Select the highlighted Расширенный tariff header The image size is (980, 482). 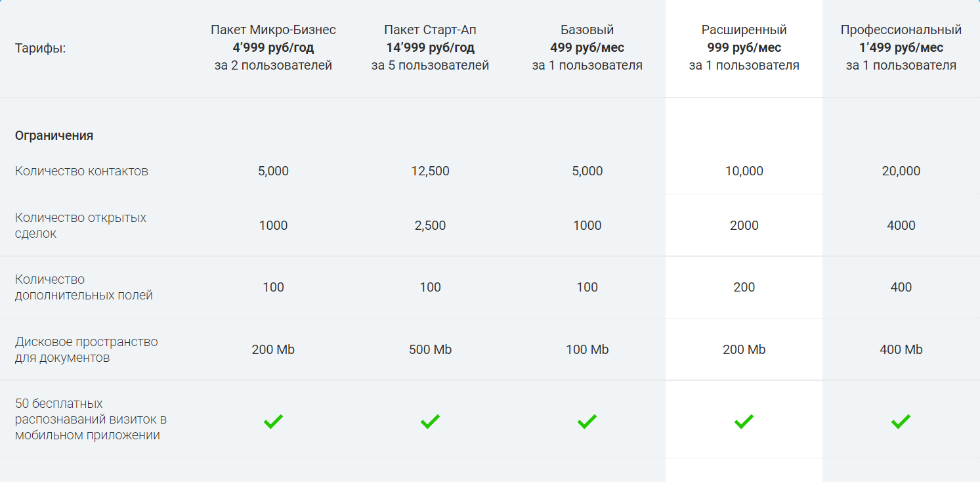[744, 47]
